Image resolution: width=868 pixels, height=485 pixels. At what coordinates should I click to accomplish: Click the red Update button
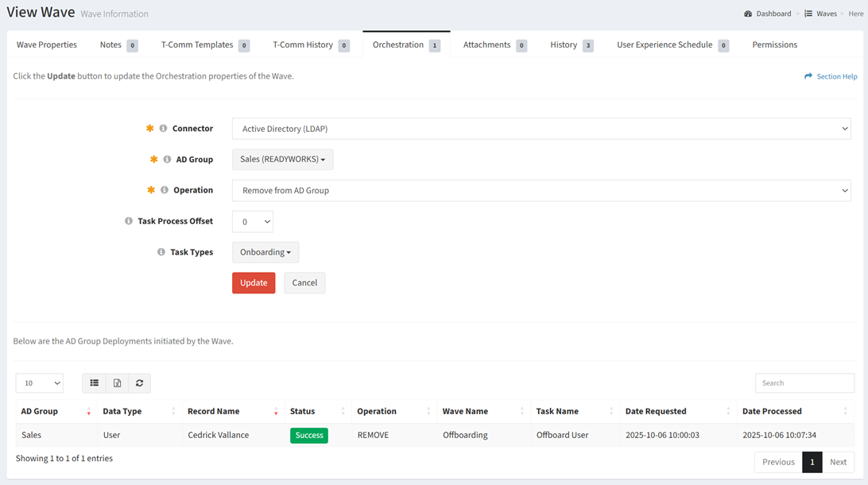(x=254, y=283)
